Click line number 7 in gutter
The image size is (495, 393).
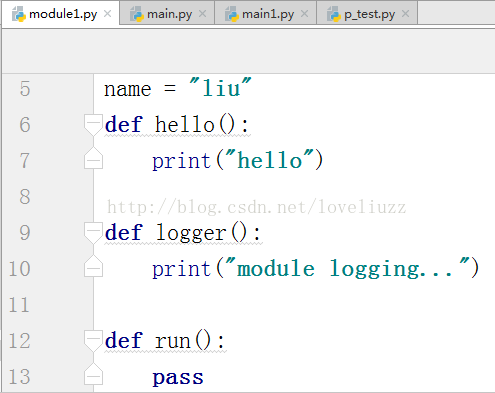coord(25,161)
